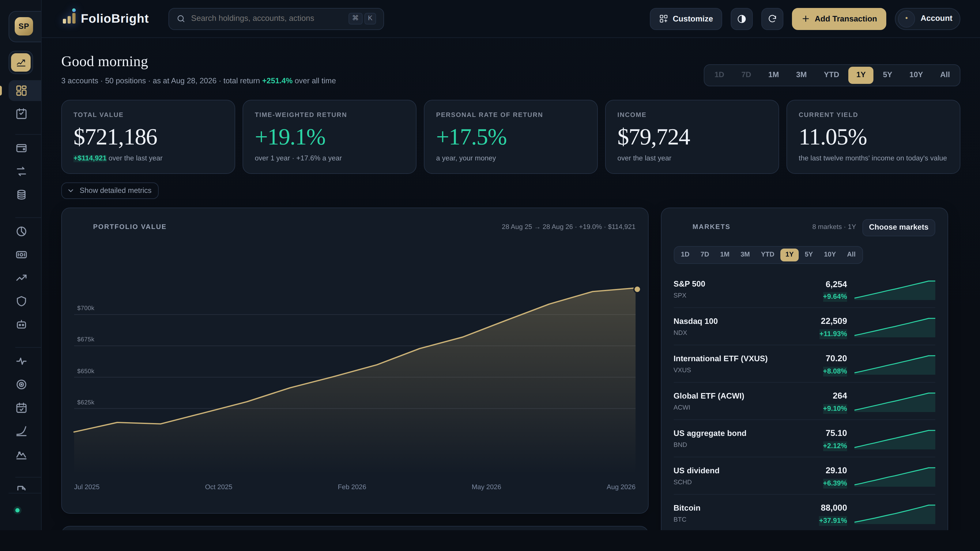Set Markets panel range to 10Y

pyautogui.click(x=830, y=255)
